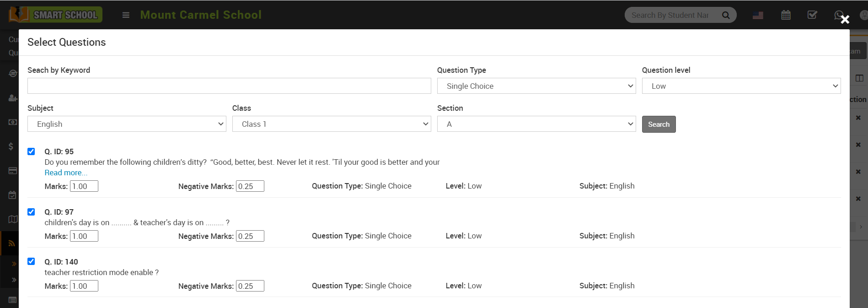Click the Smart School logo
The image size is (868, 308).
[55, 15]
